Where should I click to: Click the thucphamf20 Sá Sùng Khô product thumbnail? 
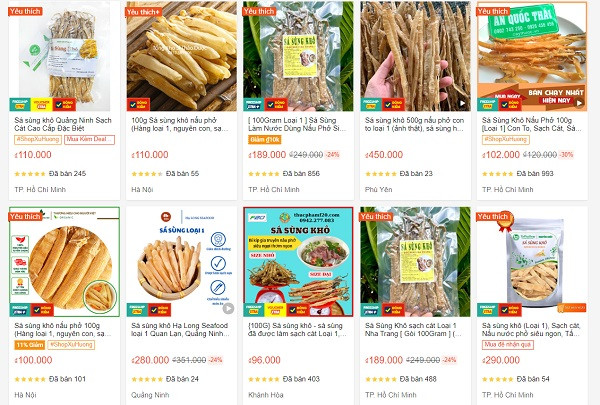pyautogui.click(x=298, y=262)
